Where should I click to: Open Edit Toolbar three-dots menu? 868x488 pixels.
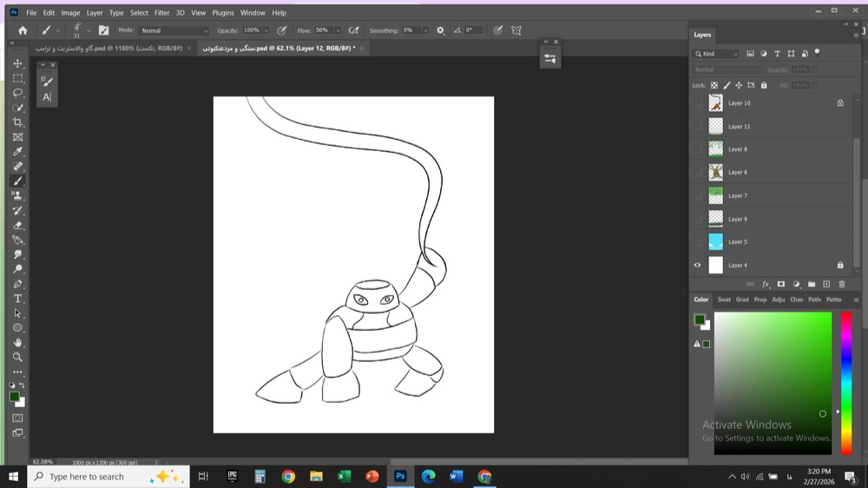(17, 373)
